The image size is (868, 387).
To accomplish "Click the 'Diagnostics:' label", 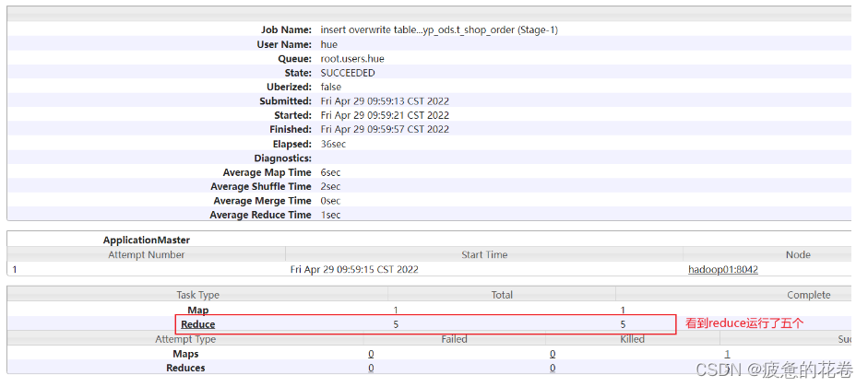I will click(283, 158).
